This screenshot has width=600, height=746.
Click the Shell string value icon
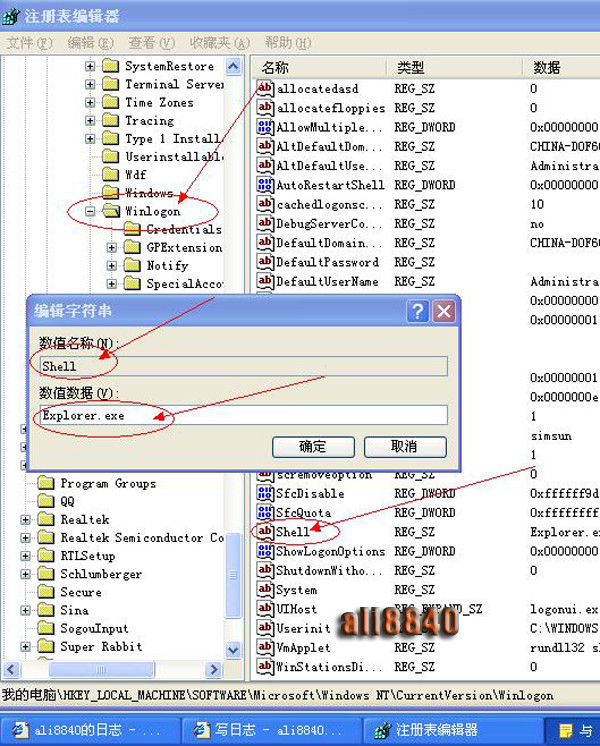point(265,532)
